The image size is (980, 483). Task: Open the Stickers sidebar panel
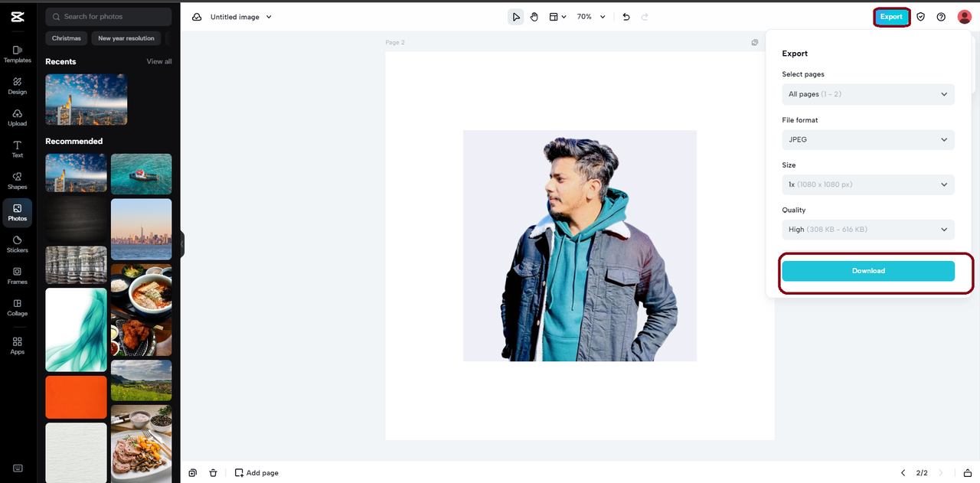18,244
